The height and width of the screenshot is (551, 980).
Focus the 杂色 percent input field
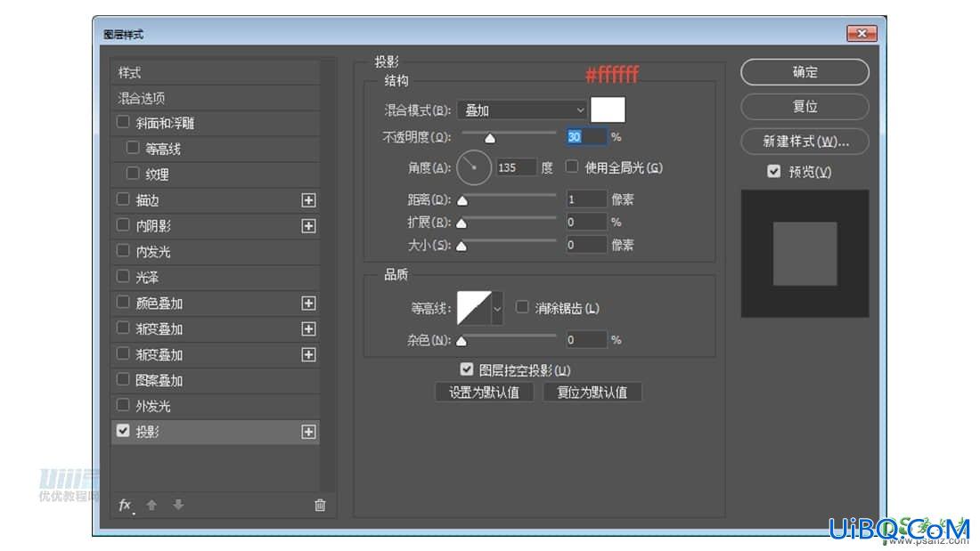click(x=586, y=340)
